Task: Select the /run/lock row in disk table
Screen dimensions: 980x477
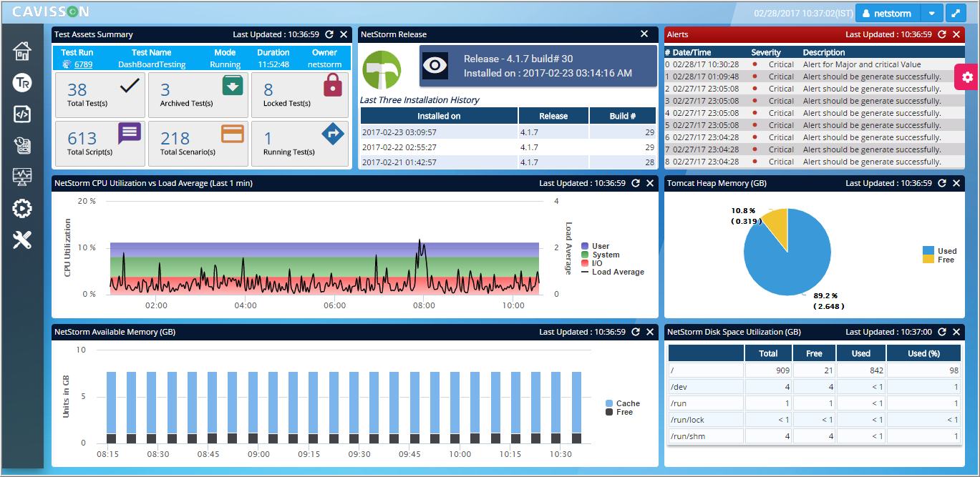Action: click(x=815, y=420)
